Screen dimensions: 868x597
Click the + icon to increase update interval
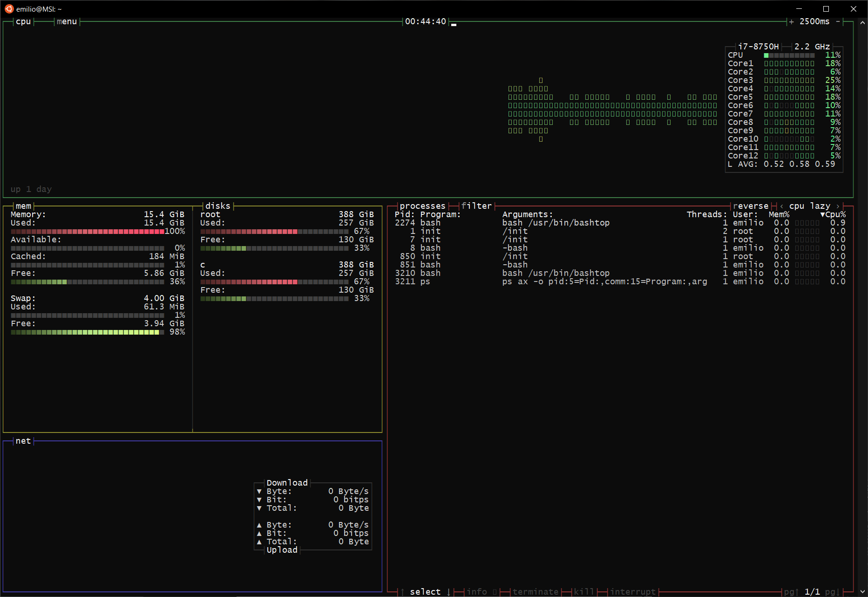791,21
